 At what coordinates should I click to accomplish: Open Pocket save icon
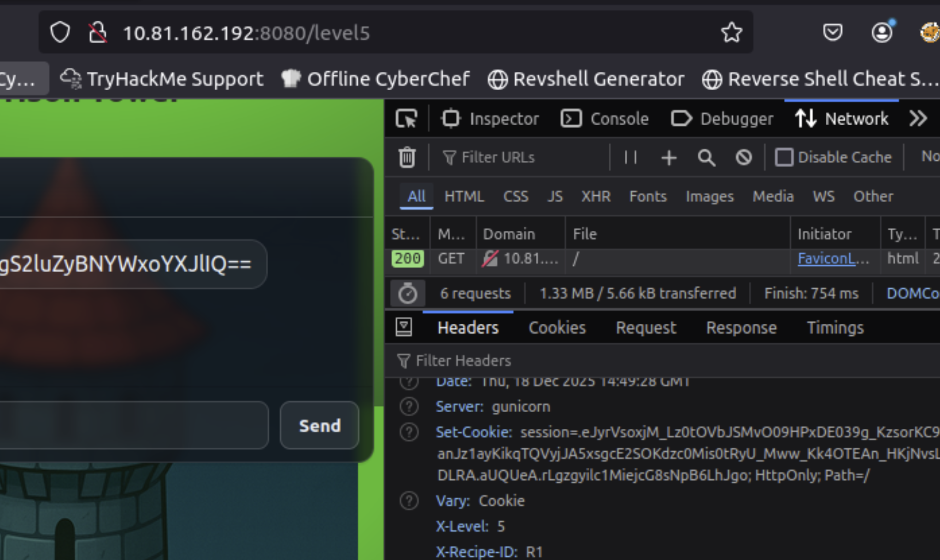(x=832, y=33)
